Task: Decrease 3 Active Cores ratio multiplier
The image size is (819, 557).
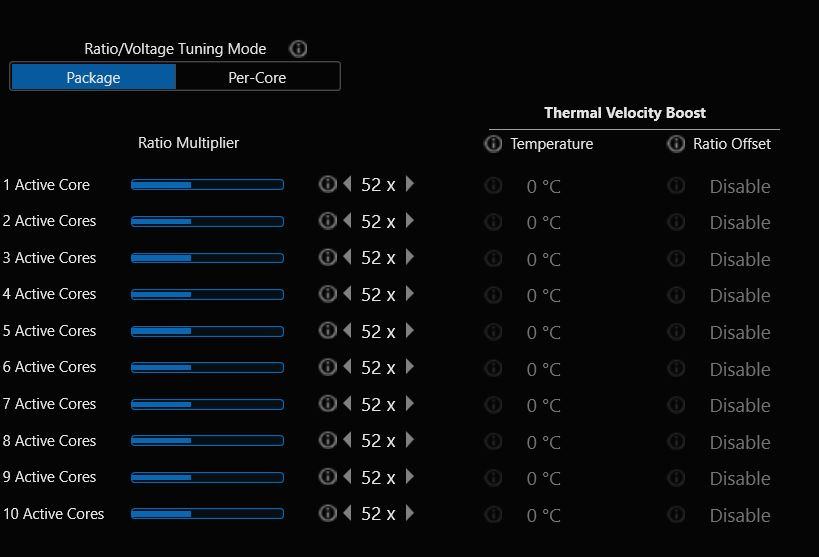Action: click(x=347, y=258)
